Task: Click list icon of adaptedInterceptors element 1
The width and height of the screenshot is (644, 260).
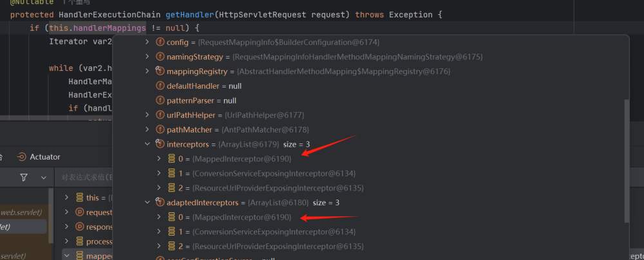Action: click(172, 232)
